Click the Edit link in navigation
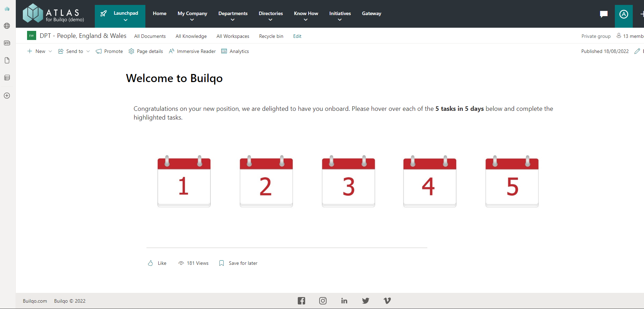 tap(297, 36)
